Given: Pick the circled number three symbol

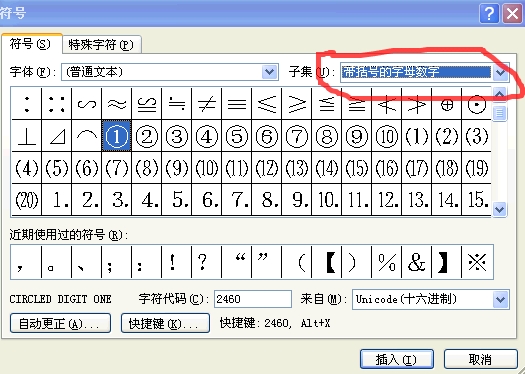Looking at the screenshot, I should pos(176,136).
